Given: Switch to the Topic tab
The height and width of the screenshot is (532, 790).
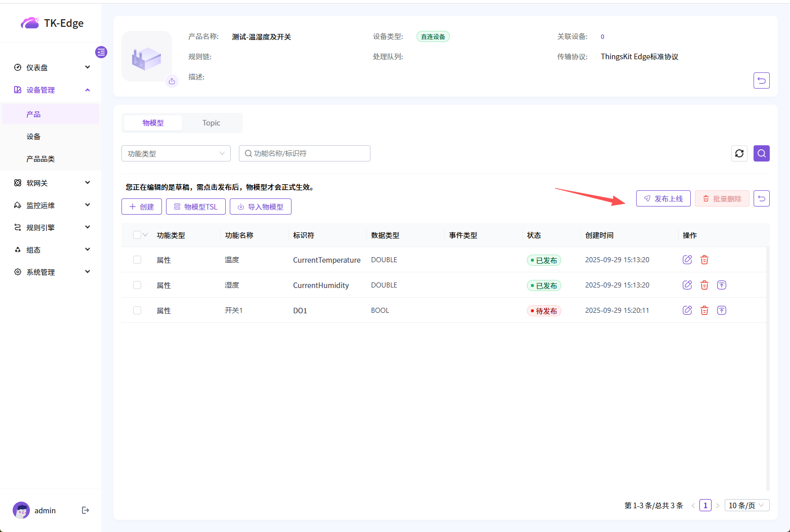Looking at the screenshot, I should coord(211,123).
